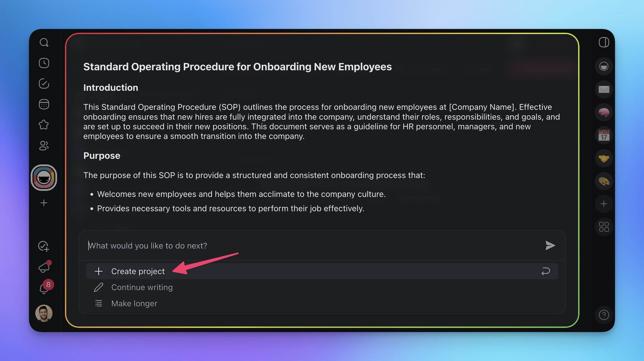Open the grid apps icon on right
Viewport: 644px width, 361px height.
point(604,227)
